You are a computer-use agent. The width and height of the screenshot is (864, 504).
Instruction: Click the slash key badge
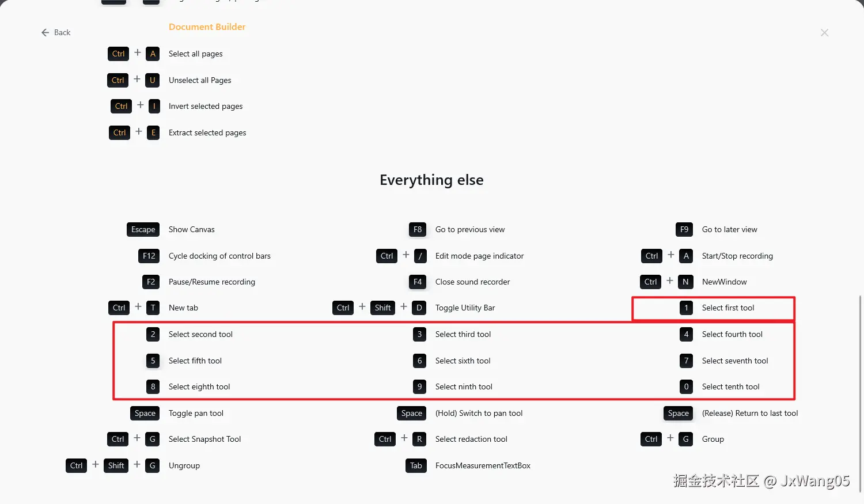[x=420, y=256]
